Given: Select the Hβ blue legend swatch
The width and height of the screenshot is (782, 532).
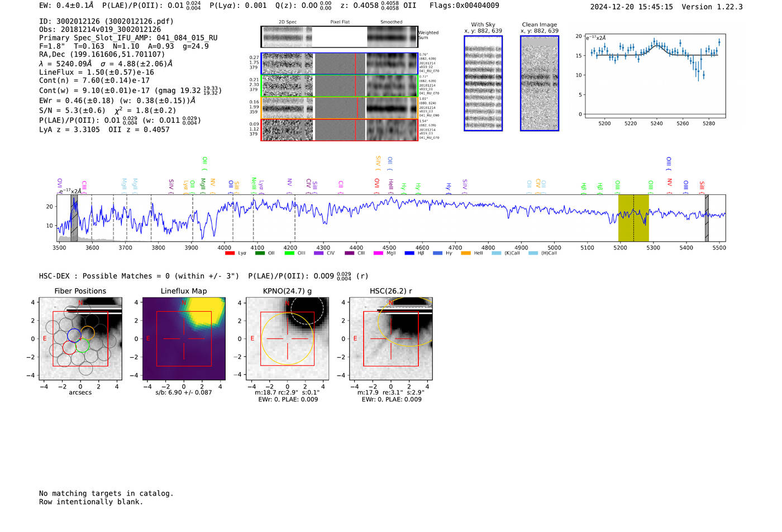Looking at the screenshot, I should pyautogui.click(x=409, y=253).
